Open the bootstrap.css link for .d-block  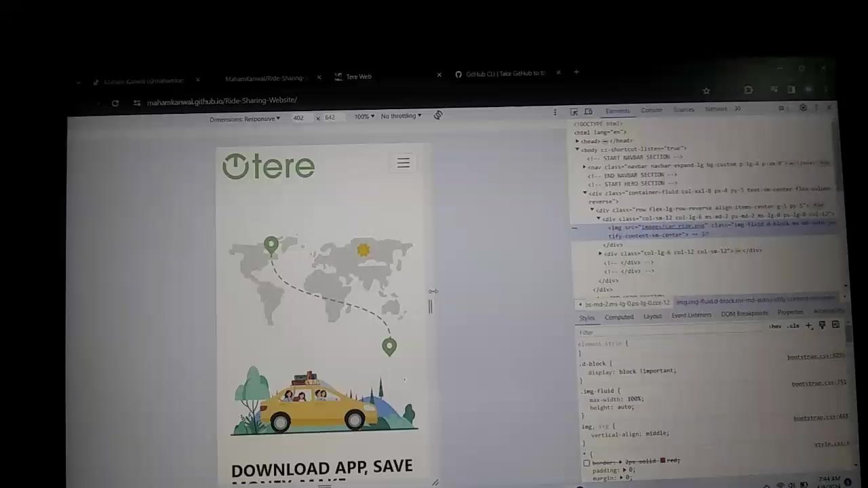[x=816, y=357]
